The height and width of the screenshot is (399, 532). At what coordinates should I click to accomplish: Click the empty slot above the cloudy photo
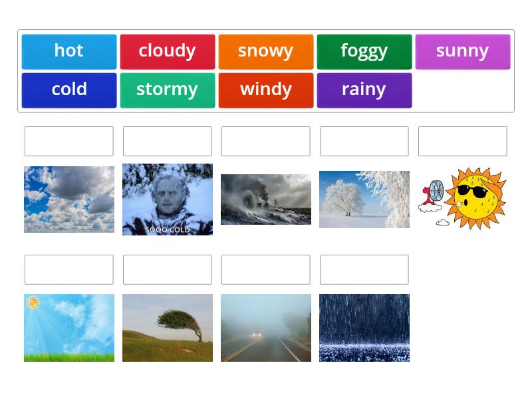pos(68,141)
